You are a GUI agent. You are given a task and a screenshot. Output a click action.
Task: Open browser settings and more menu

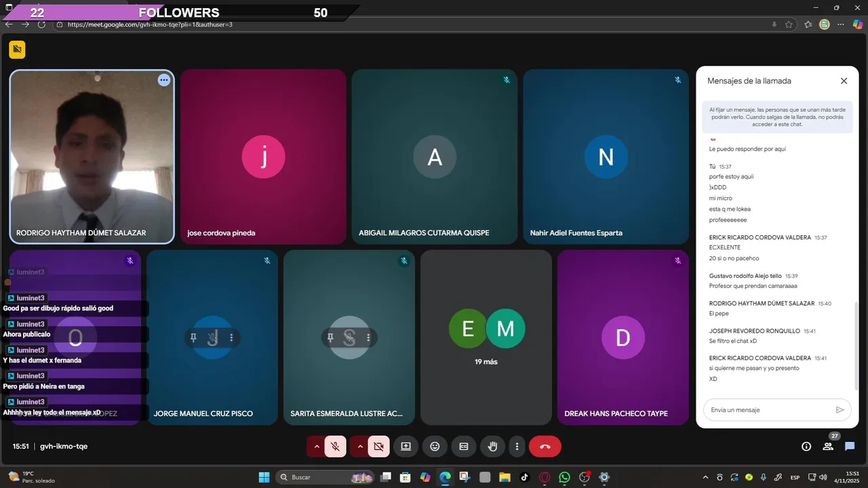tap(841, 24)
